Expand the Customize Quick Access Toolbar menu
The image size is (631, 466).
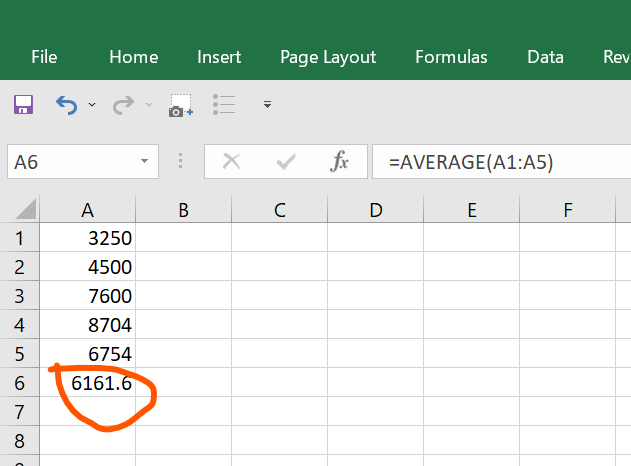[x=267, y=105]
